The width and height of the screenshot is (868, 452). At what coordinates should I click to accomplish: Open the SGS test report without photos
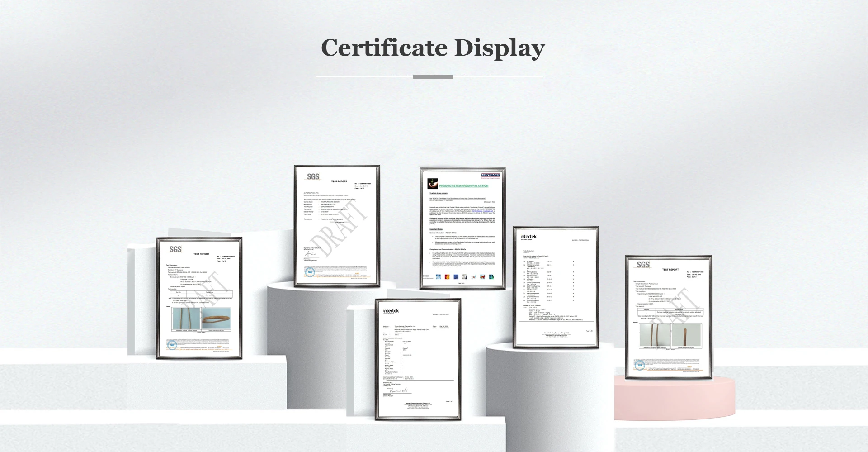pyautogui.click(x=337, y=226)
